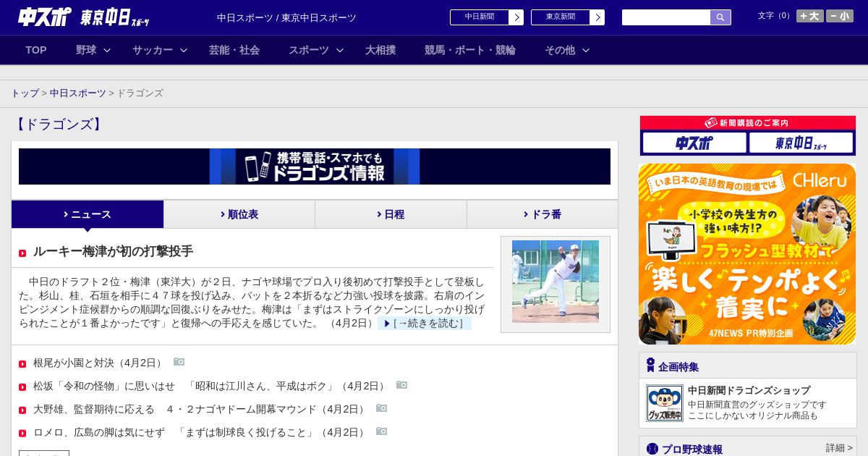This screenshot has width=868, height=456.
Task: Open headline ルーキー梅津が初の打撃投手
Action: [x=113, y=252]
